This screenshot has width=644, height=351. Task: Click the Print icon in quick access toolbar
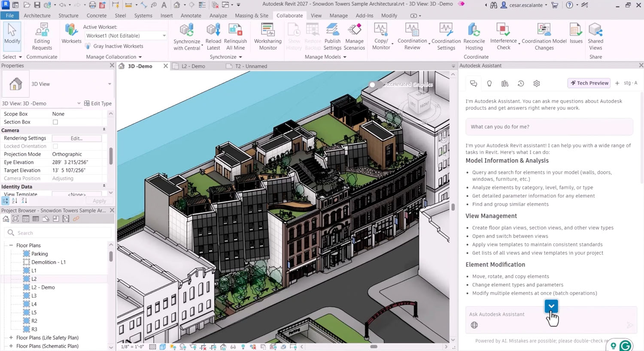(92, 5)
